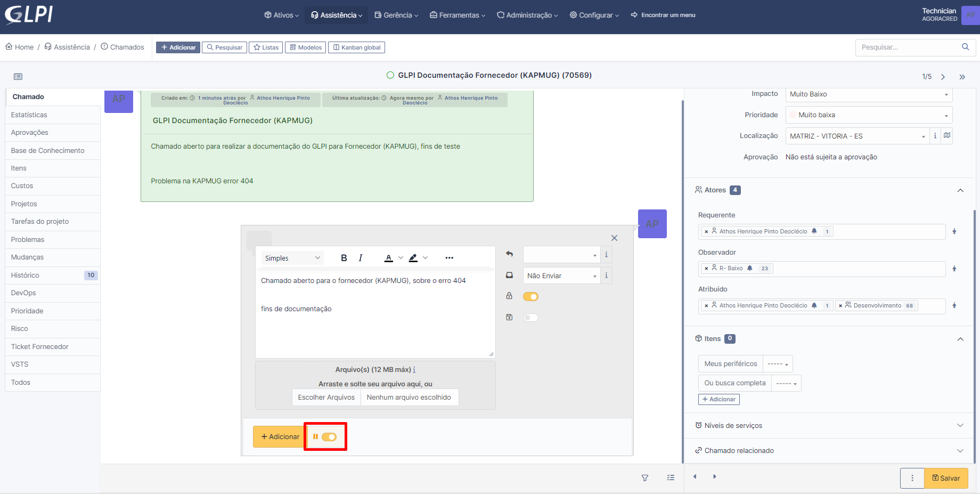Go to Home breadcrumb
This screenshot has width=980, height=494.
point(20,47)
